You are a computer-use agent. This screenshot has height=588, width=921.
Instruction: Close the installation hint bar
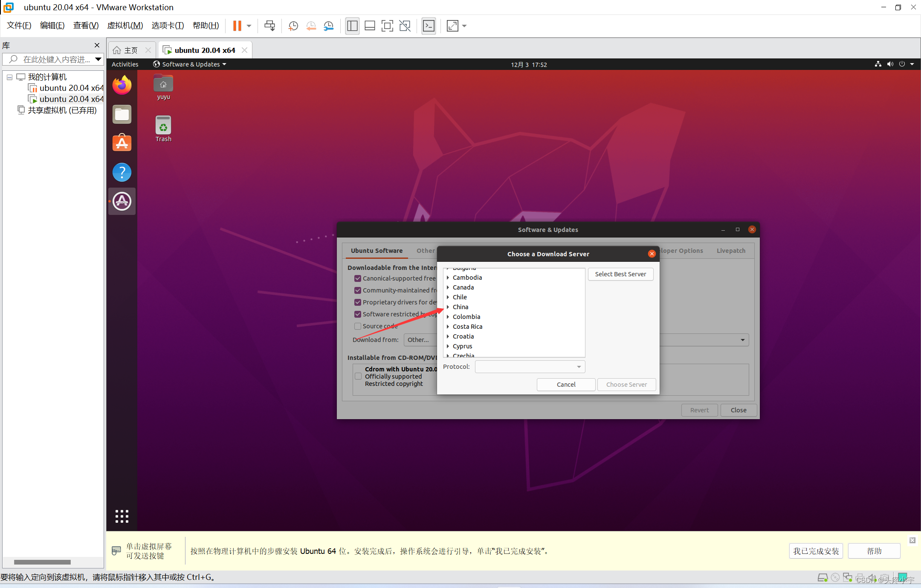click(912, 540)
